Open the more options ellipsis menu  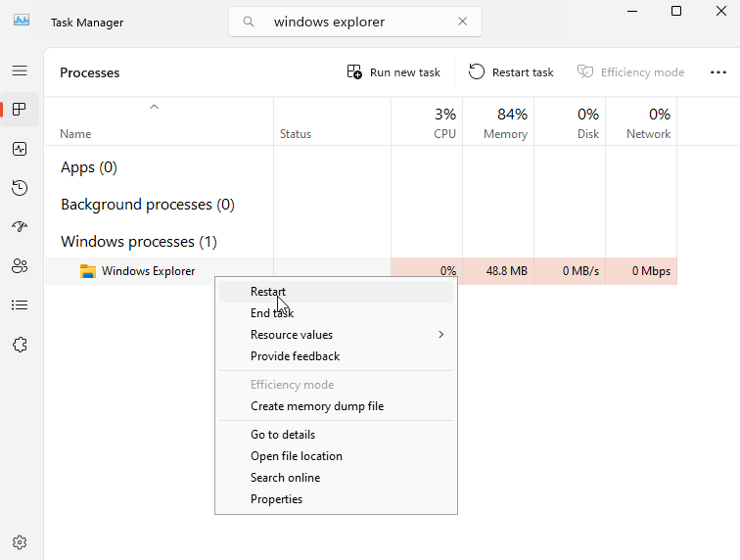pos(718,72)
